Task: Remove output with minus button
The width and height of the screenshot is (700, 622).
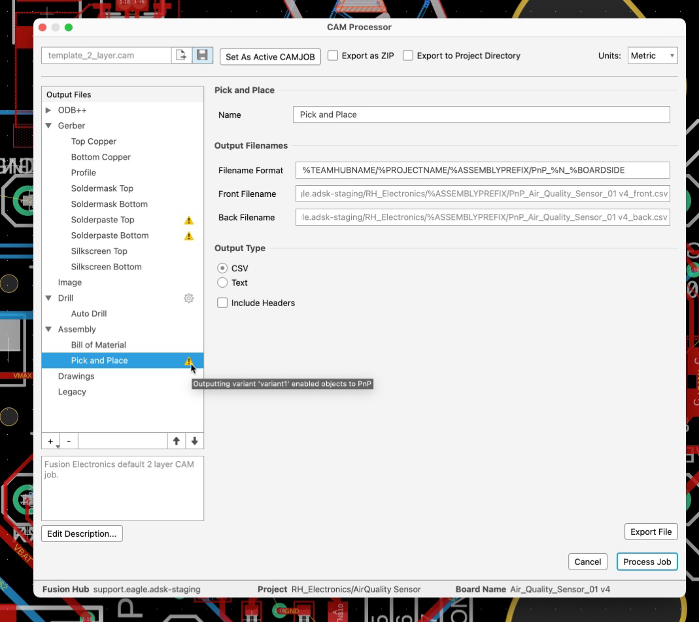Action: (x=69, y=441)
